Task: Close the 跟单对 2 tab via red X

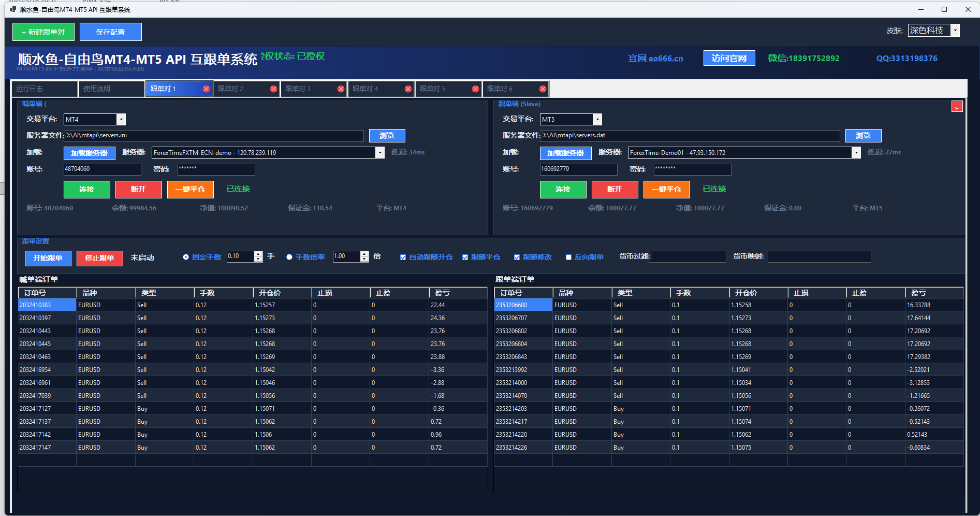Action: click(x=273, y=89)
